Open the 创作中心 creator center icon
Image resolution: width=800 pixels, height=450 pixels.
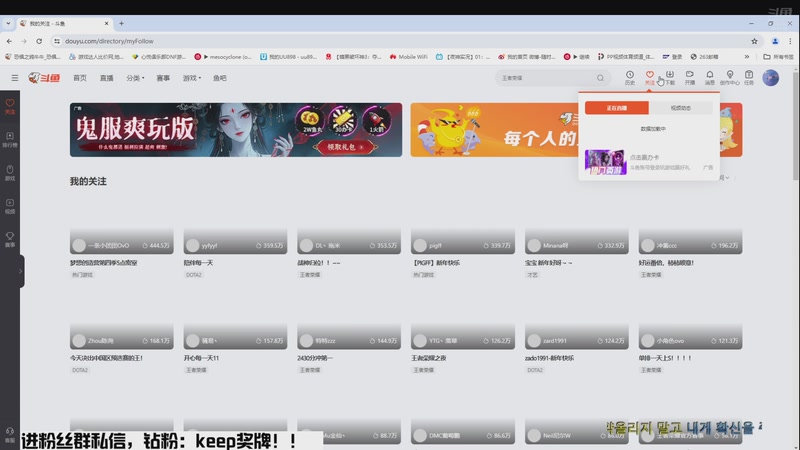(x=730, y=78)
